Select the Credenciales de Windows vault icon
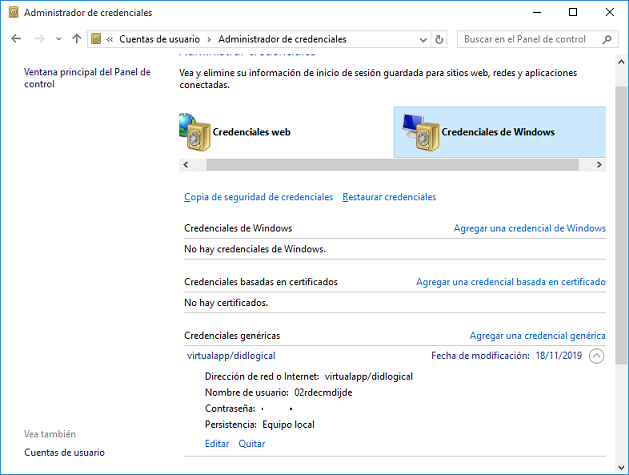Screen dimensions: 629x475 [x=419, y=132]
